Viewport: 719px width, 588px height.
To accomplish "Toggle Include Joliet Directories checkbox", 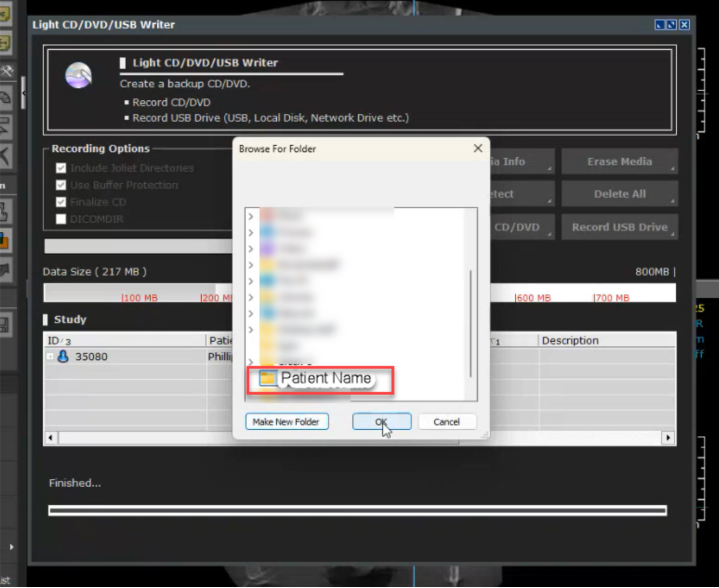I will tap(61, 168).
